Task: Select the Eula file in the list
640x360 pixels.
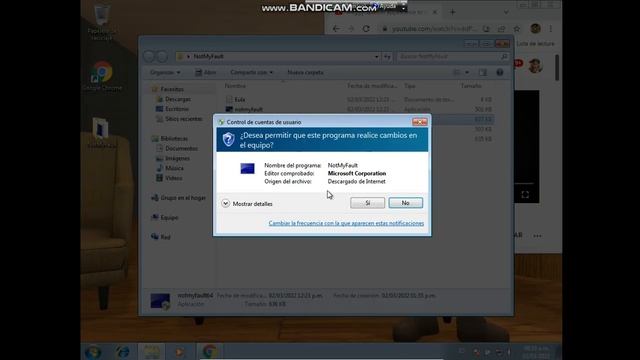Action: [236, 100]
